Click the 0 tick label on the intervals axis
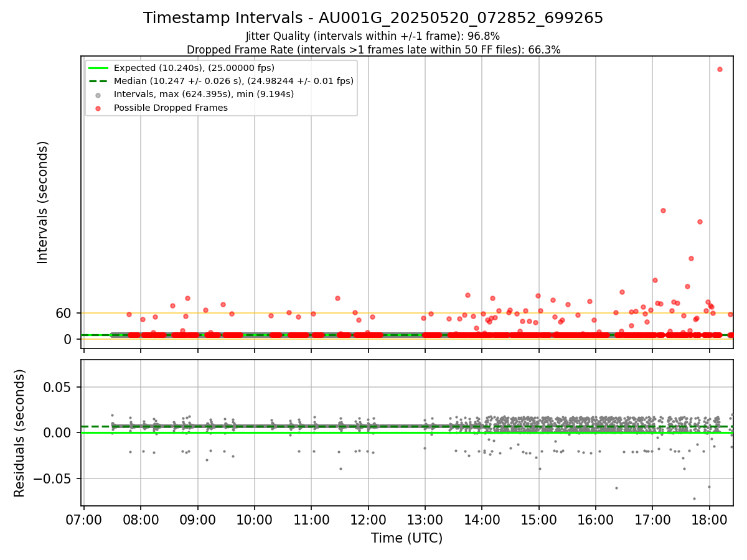The height and width of the screenshot is (560, 747). [x=68, y=339]
